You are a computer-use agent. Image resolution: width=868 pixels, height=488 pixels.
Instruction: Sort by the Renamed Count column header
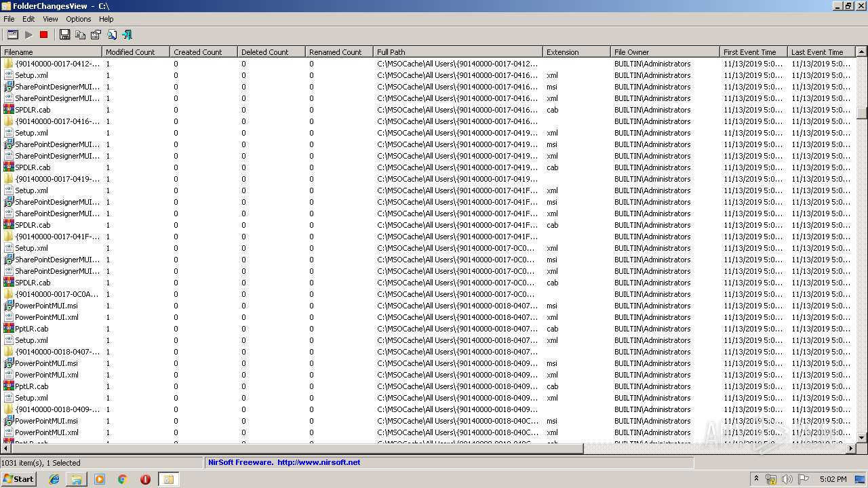(340, 52)
